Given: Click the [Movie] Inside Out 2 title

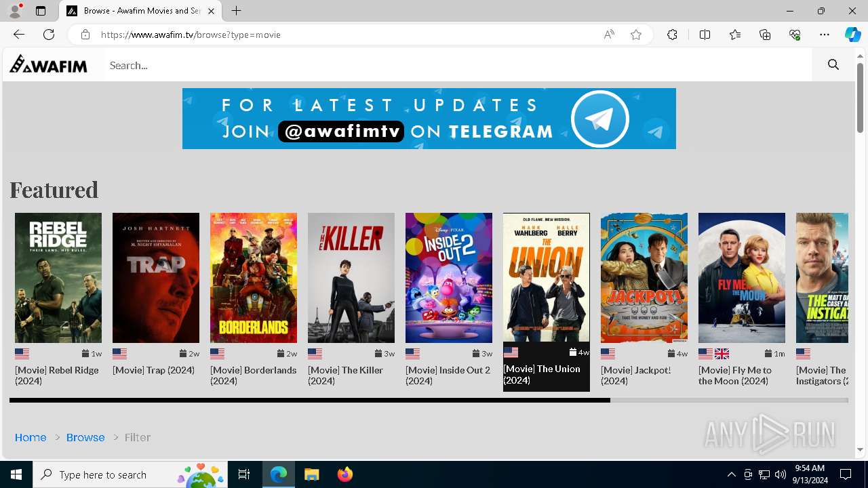Looking at the screenshot, I should coord(448,375).
